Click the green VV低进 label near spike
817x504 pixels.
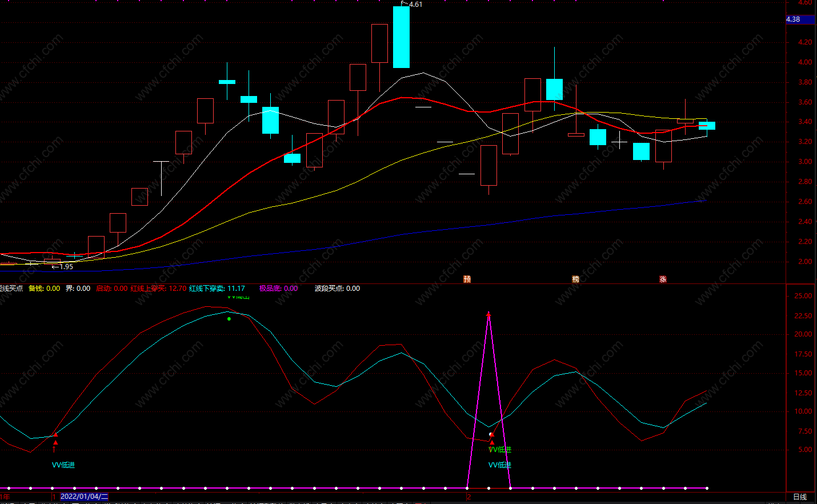(x=500, y=450)
